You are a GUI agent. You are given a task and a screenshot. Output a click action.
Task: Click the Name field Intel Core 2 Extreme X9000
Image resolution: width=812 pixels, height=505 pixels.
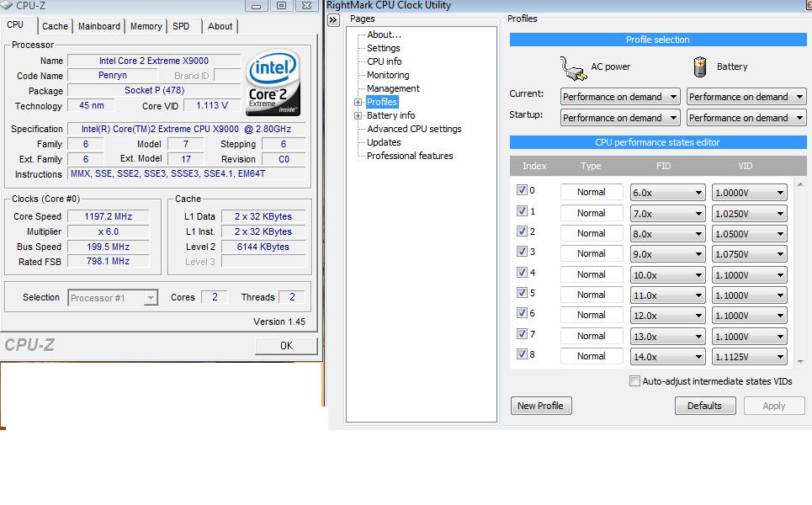tap(154, 61)
